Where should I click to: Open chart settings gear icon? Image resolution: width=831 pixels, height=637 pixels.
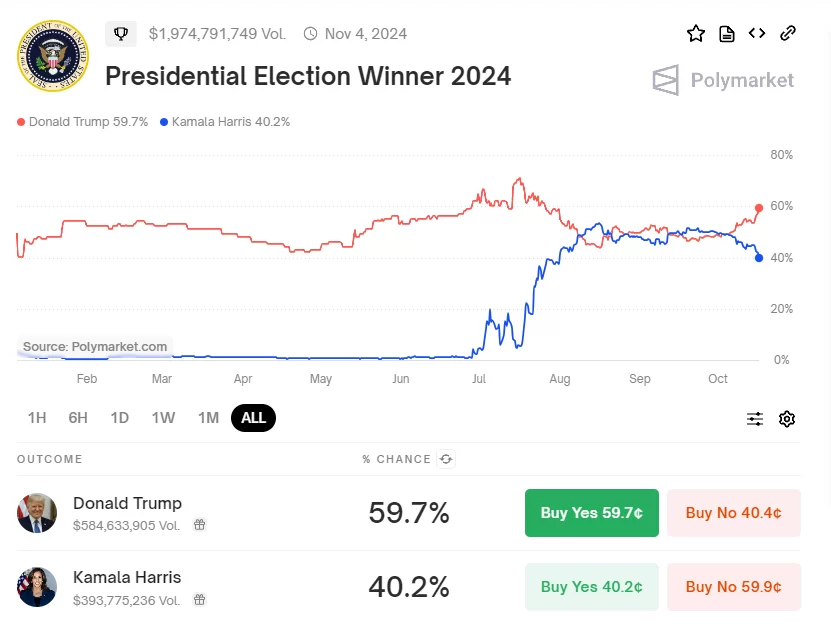coord(787,419)
